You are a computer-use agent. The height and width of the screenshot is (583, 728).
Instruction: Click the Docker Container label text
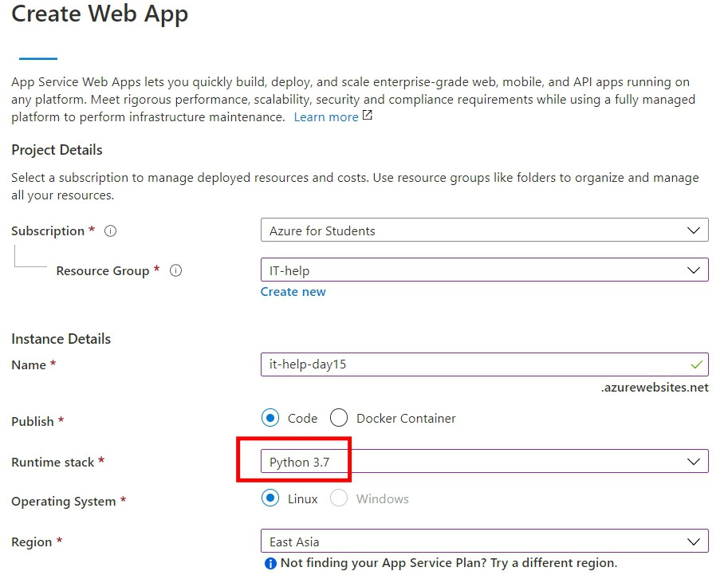(406, 418)
